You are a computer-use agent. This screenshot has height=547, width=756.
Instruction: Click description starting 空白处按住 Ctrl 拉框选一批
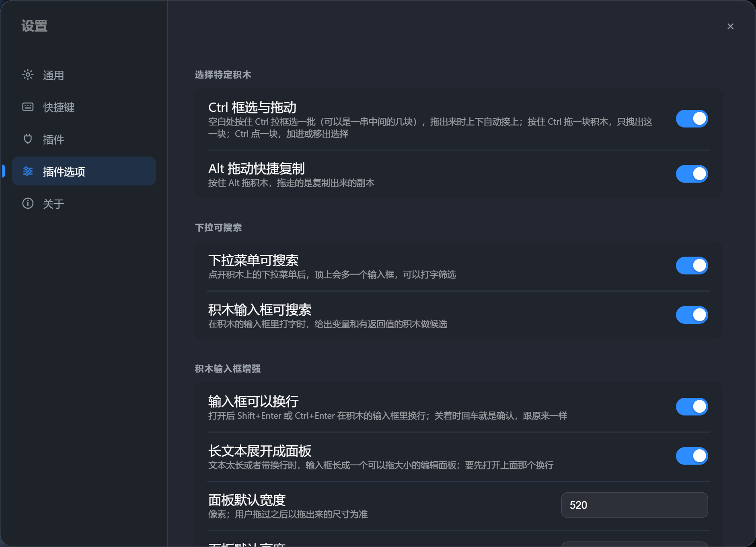pyautogui.click(x=430, y=128)
